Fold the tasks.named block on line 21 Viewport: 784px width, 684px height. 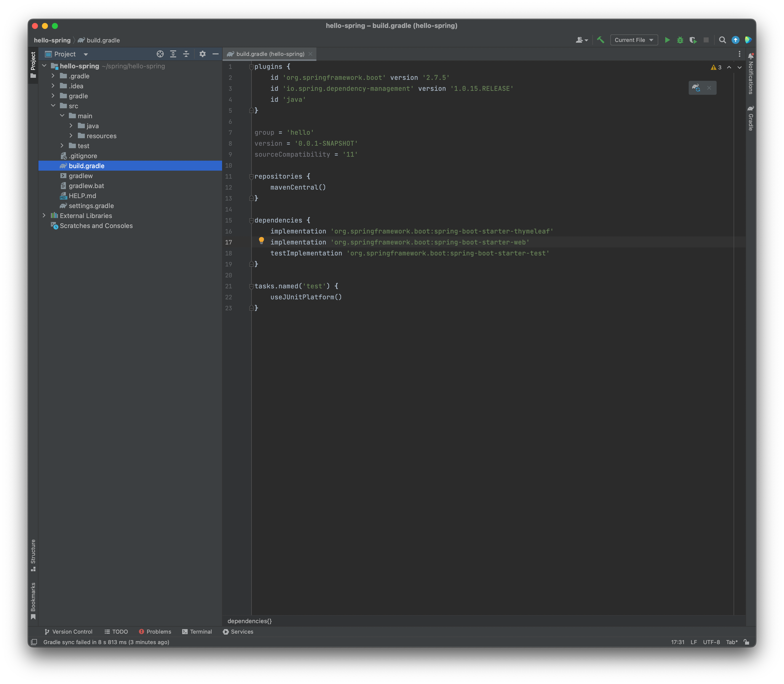click(x=251, y=287)
